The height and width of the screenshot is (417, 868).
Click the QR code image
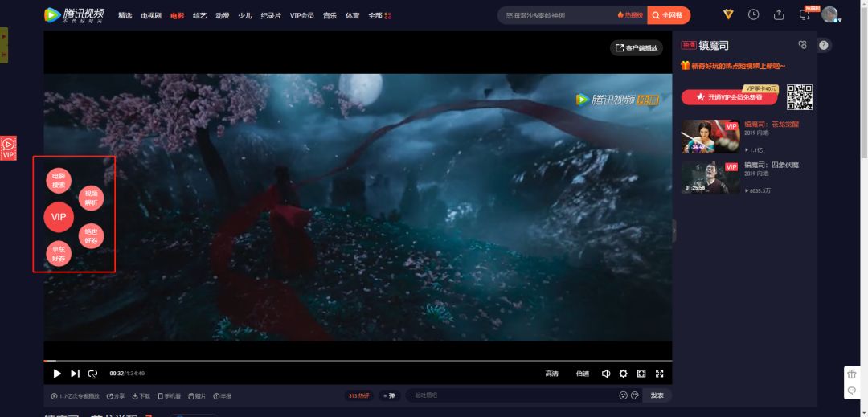(x=800, y=97)
